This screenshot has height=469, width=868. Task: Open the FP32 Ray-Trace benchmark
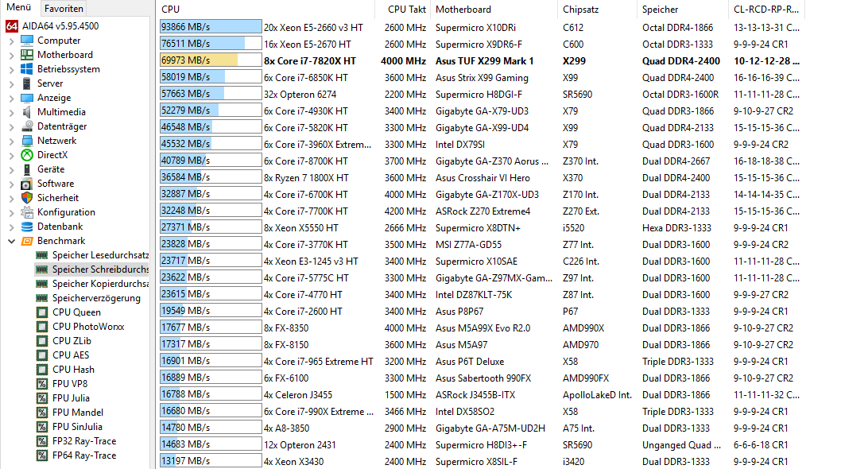84,441
